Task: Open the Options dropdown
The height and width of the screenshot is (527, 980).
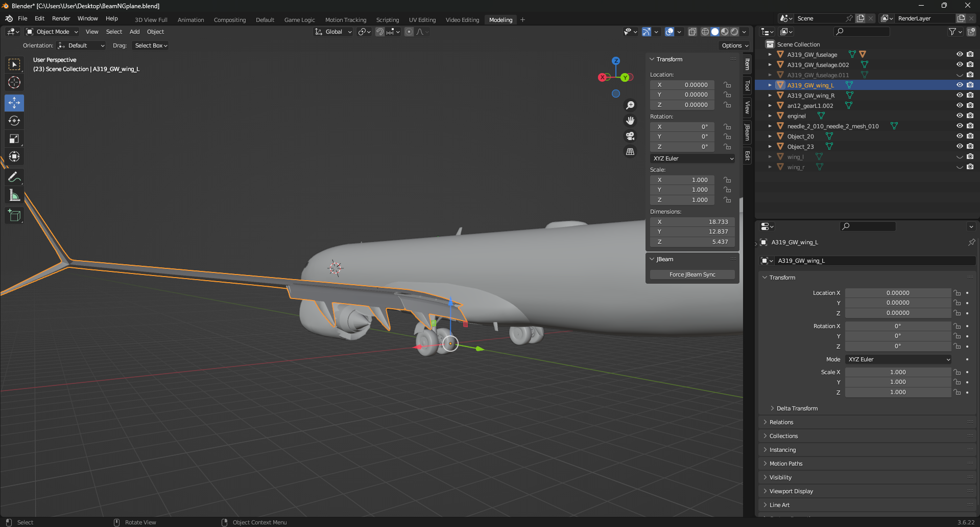Action: [735, 45]
